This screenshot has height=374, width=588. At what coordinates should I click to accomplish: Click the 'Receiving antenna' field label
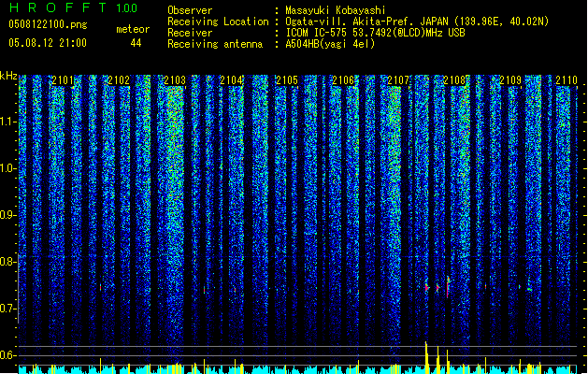coord(215,44)
